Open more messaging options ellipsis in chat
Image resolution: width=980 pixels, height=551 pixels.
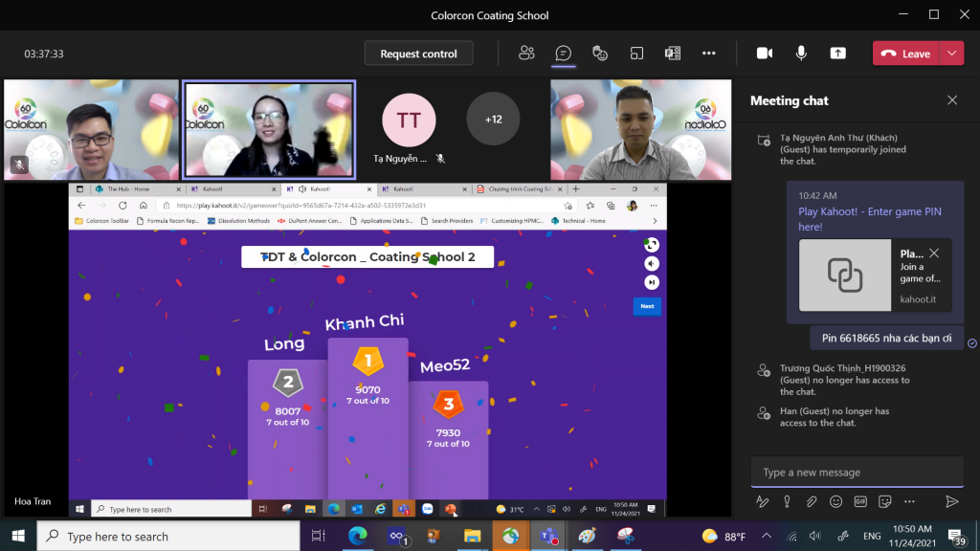909,501
